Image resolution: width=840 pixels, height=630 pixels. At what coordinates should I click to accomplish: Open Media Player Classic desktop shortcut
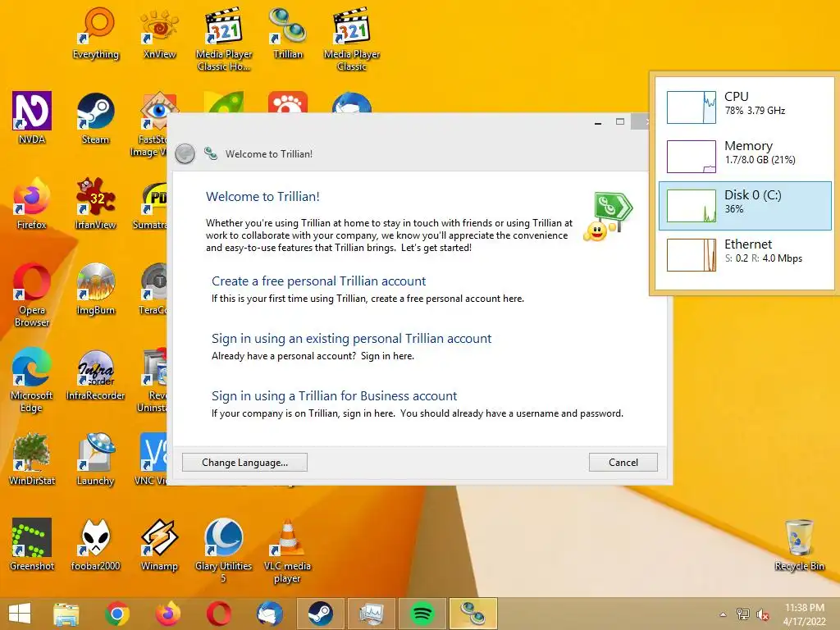point(352,39)
